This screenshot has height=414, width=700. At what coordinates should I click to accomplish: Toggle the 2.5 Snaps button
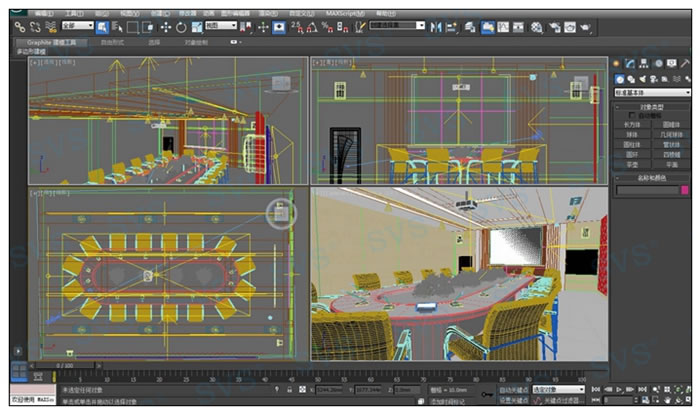click(x=296, y=26)
